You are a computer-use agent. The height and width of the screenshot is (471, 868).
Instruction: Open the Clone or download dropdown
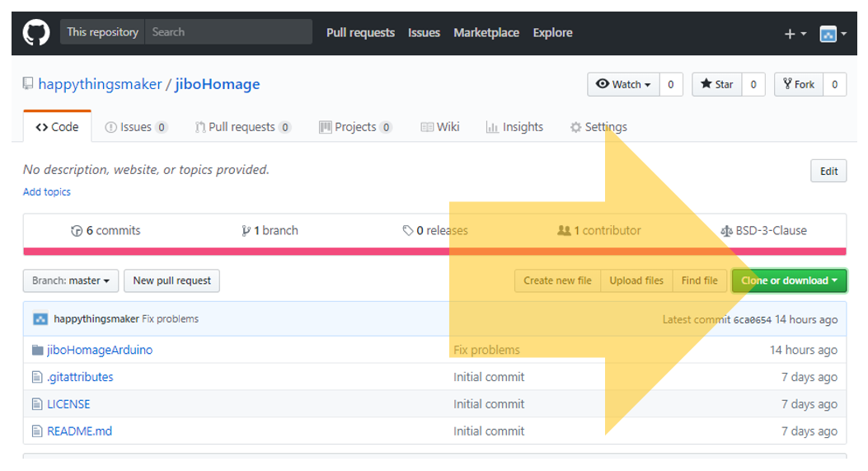[789, 280]
